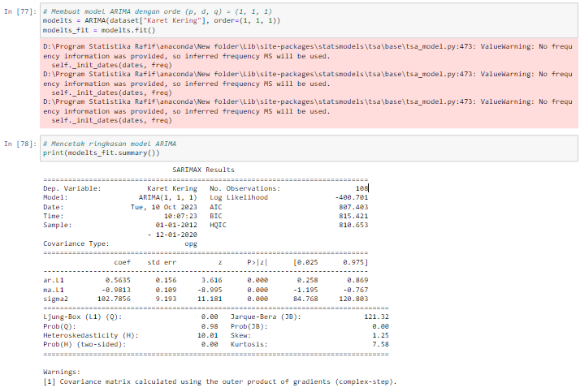Click the sigma2 row label

pyautogui.click(x=55, y=298)
